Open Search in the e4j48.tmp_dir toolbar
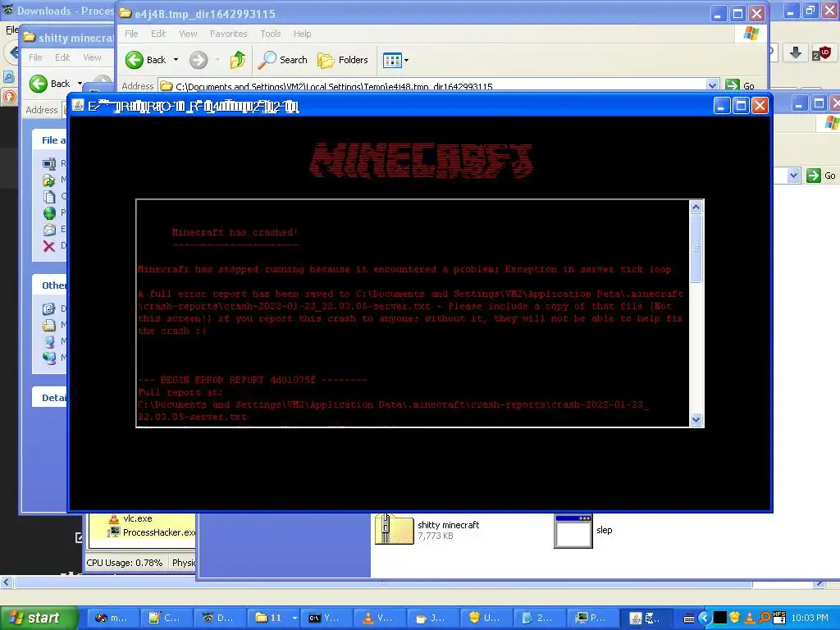The width and height of the screenshot is (840, 630). click(x=282, y=60)
